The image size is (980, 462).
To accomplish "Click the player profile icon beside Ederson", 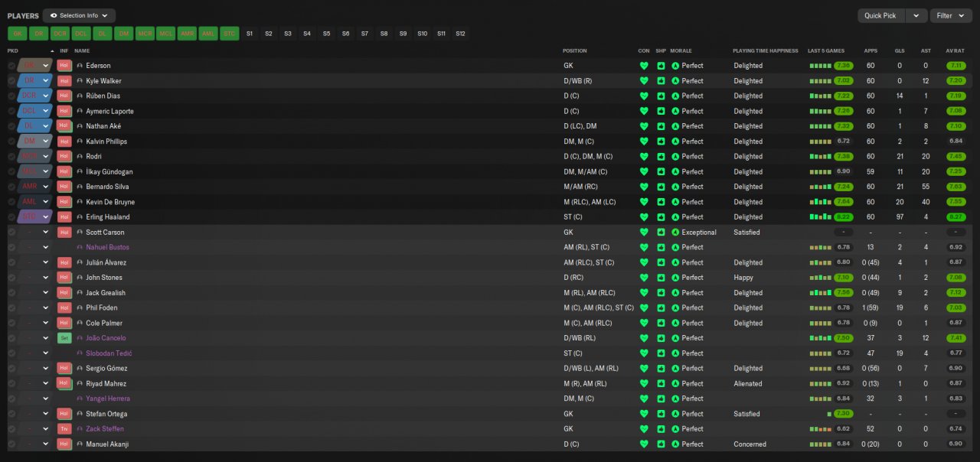I will [x=80, y=66].
